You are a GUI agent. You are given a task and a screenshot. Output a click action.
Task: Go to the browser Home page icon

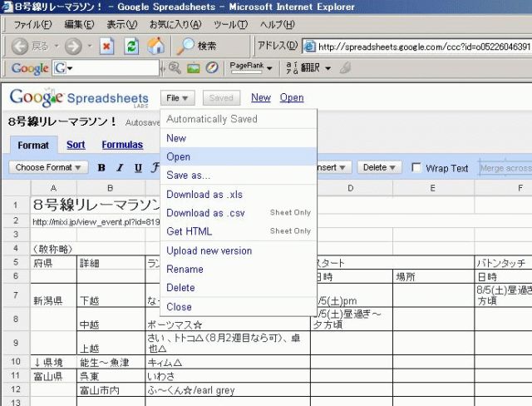click(155, 47)
